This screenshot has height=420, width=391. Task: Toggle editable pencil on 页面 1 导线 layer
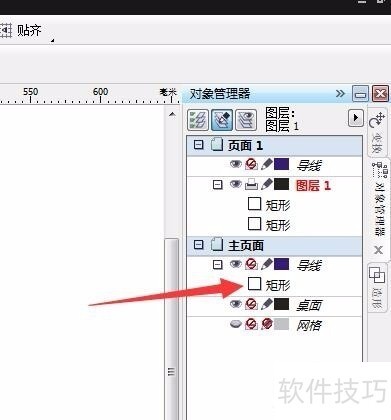click(x=266, y=164)
